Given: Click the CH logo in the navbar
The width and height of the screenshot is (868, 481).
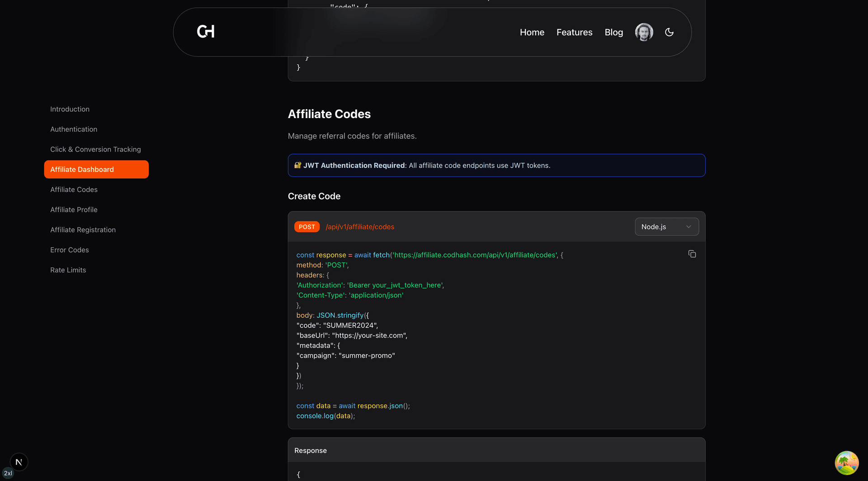Looking at the screenshot, I should (205, 32).
